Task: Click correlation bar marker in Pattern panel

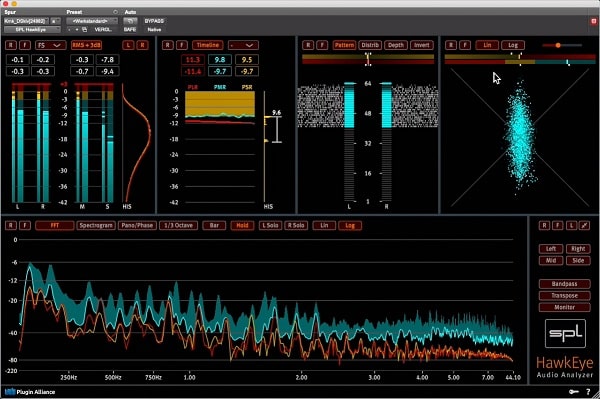Action: [x=368, y=59]
